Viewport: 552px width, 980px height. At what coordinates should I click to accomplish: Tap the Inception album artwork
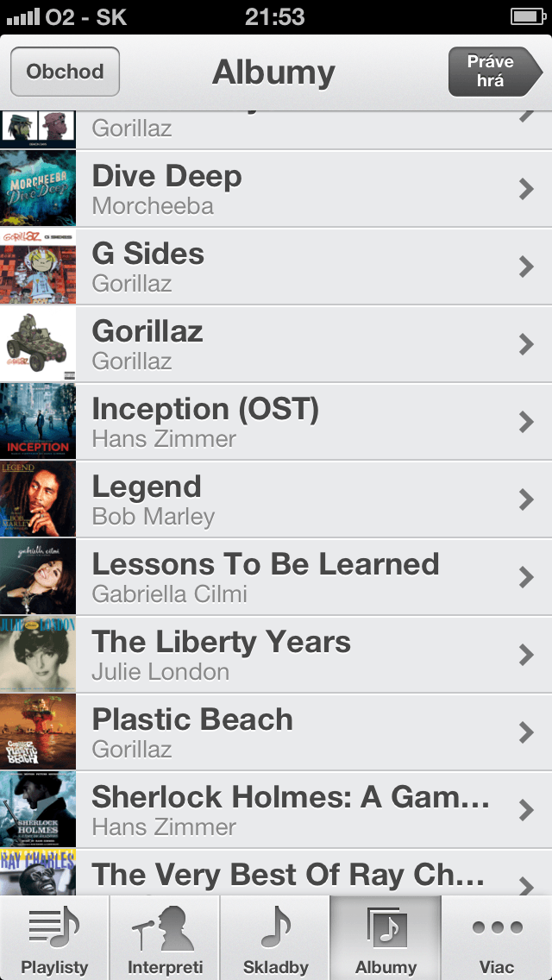37,421
